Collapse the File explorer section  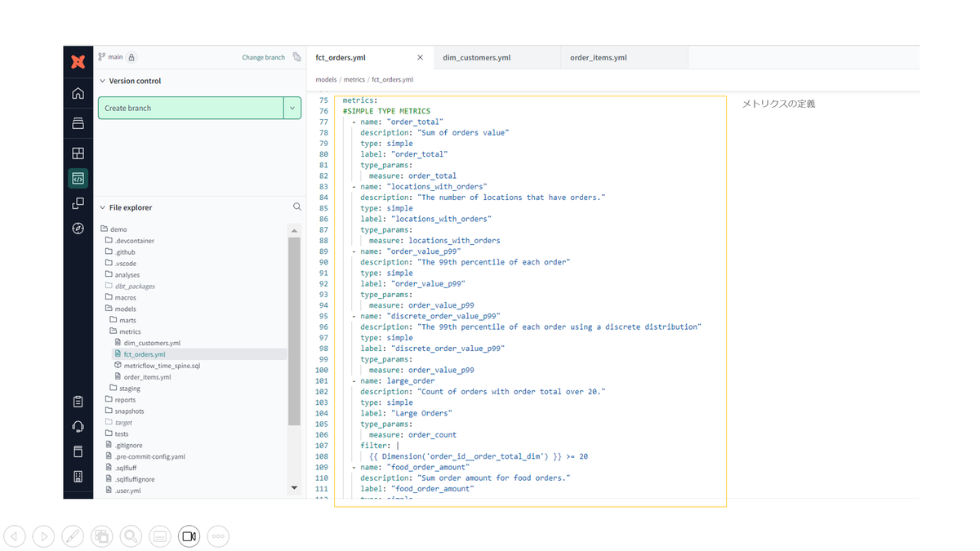click(102, 207)
